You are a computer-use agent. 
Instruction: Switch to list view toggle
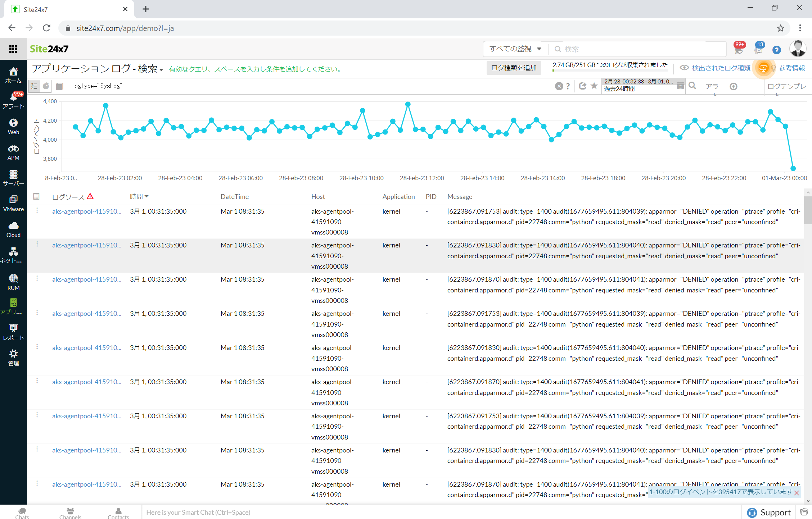[35, 86]
